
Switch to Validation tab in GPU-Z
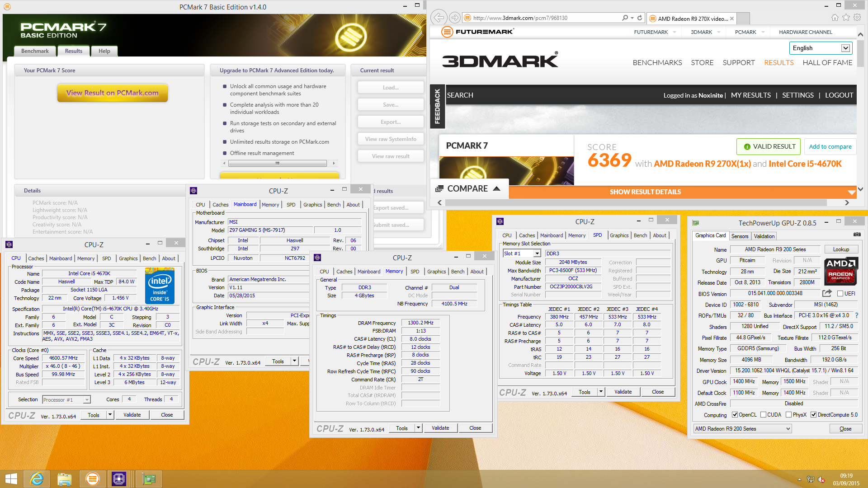[764, 236]
